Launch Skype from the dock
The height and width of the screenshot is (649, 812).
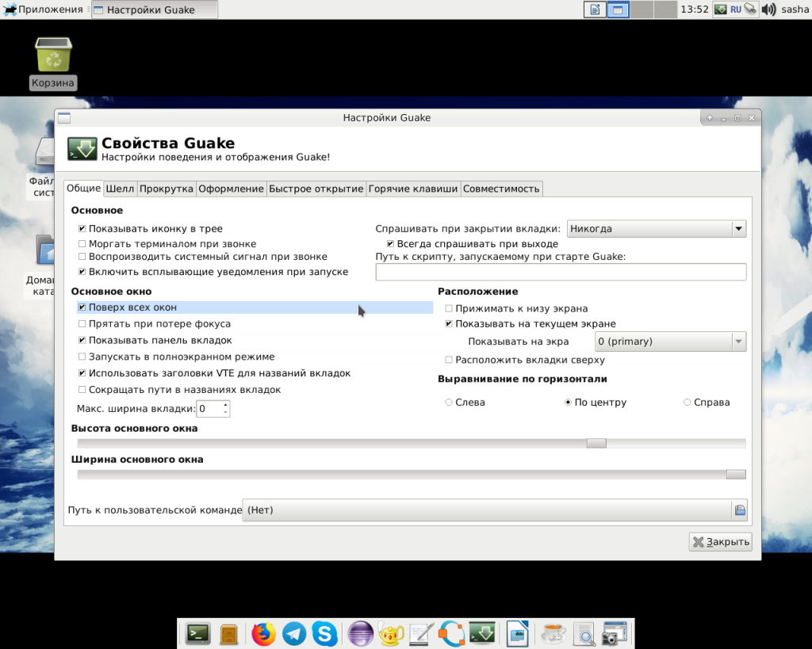click(x=324, y=633)
